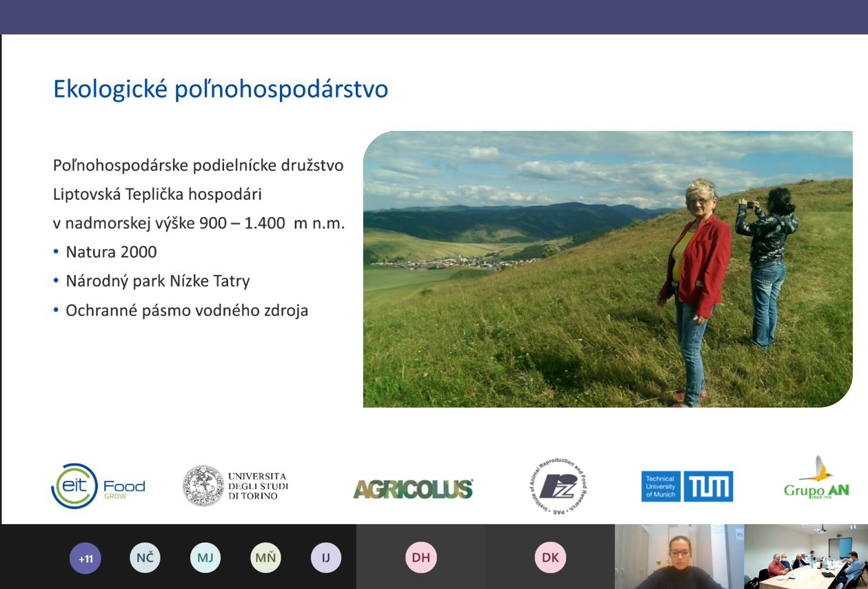
Task: Click the +11 more participants badge
Action: (x=85, y=558)
